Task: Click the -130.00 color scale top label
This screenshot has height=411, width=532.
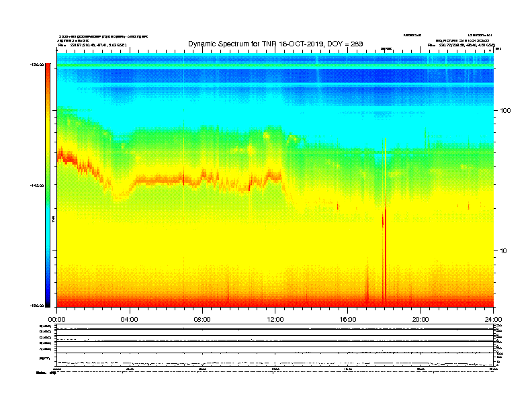Action: pyautogui.click(x=37, y=64)
